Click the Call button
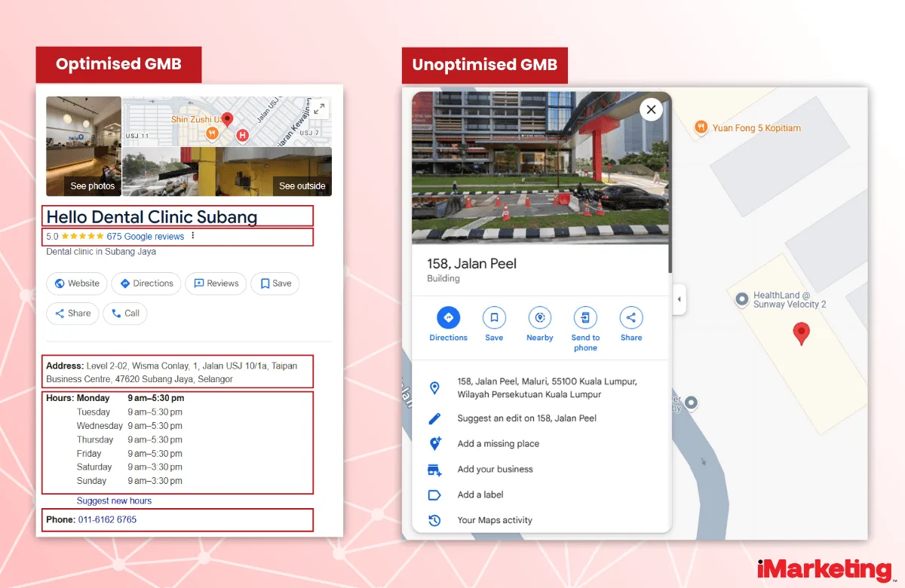Image resolution: width=905 pixels, height=588 pixels. pos(125,314)
